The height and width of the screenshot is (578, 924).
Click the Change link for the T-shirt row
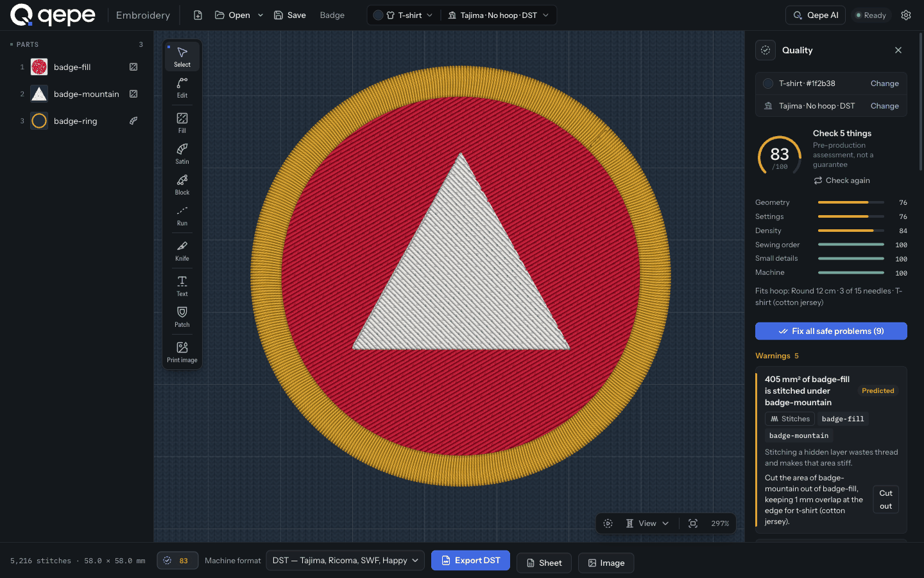pyautogui.click(x=885, y=83)
